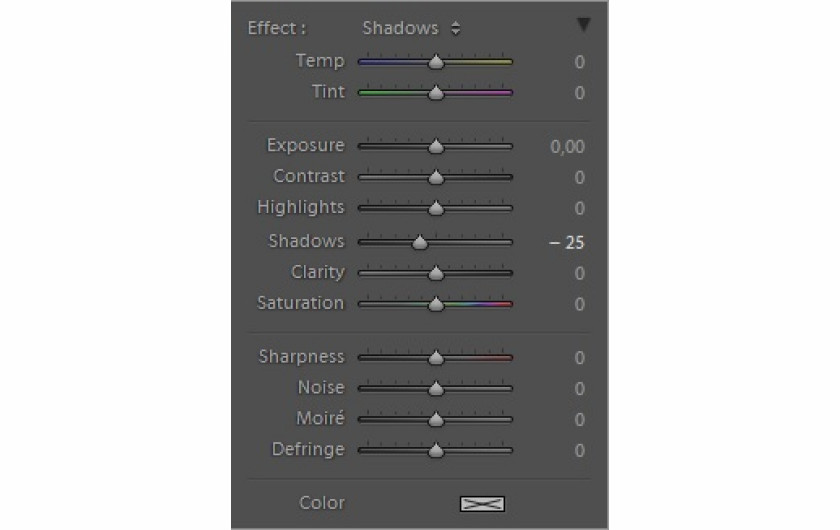
Task: Click the Highlights slider knob
Action: coord(436,208)
